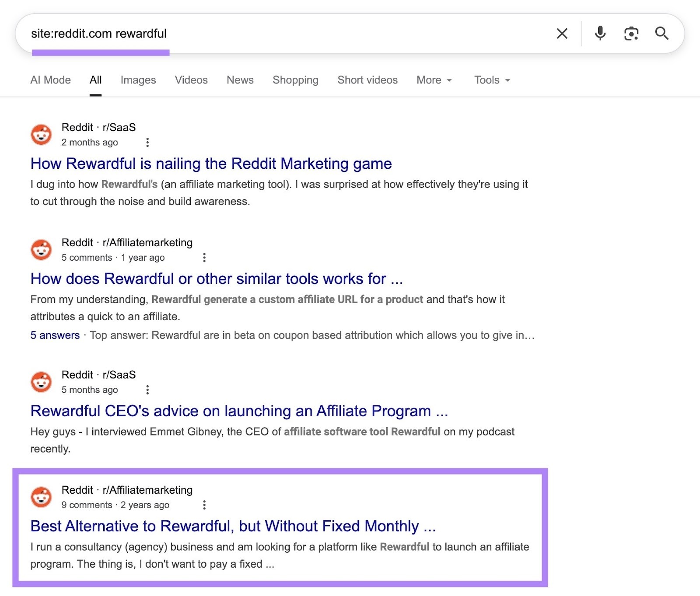This screenshot has width=700, height=596.
Task: Clear the search query with the X icon
Action: point(562,33)
